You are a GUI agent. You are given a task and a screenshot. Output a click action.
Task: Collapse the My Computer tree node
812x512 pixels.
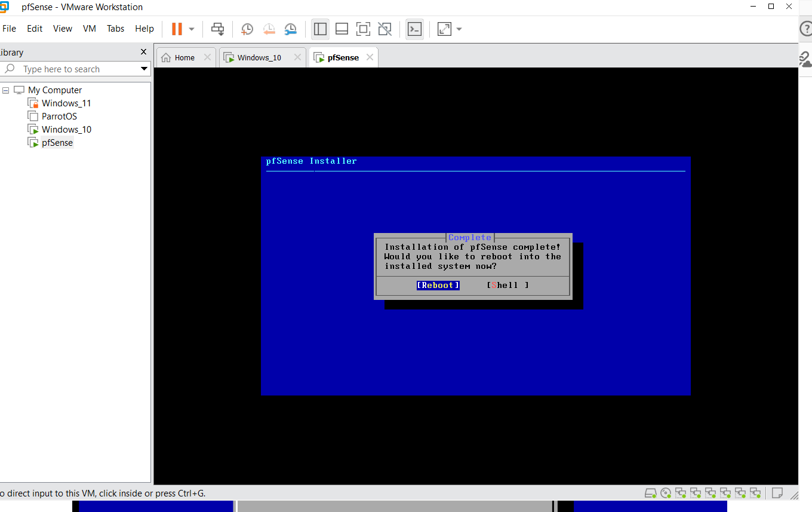tap(6, 90)
